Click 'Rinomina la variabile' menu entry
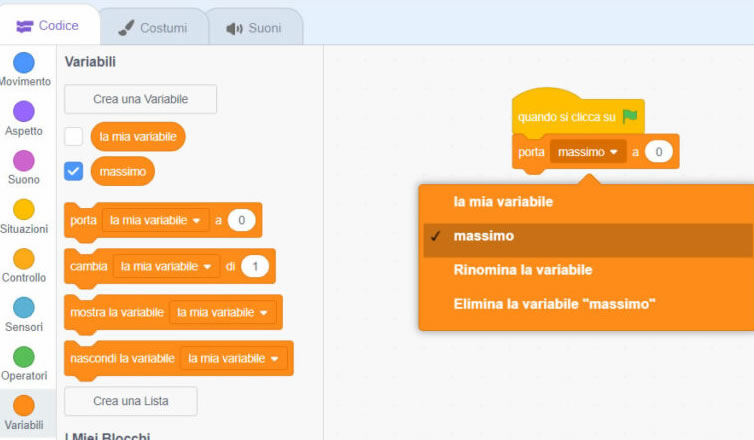754x440 pixels. coord(589,270)
